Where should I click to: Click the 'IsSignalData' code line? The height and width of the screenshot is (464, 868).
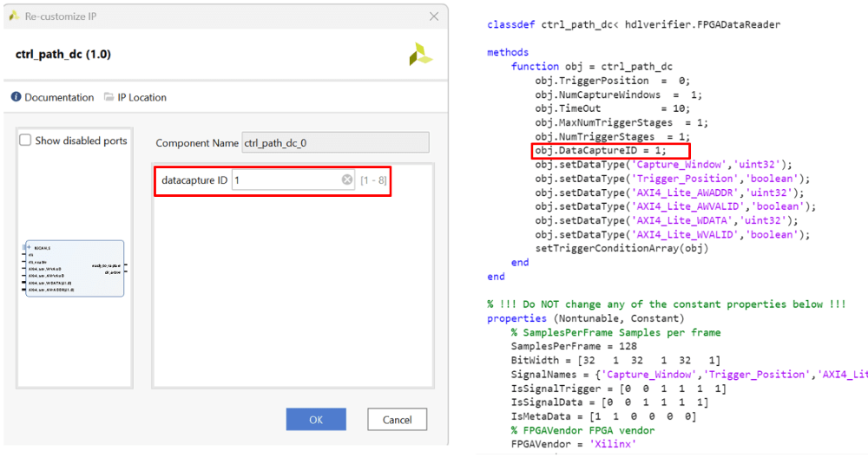(x=609, y=402)
